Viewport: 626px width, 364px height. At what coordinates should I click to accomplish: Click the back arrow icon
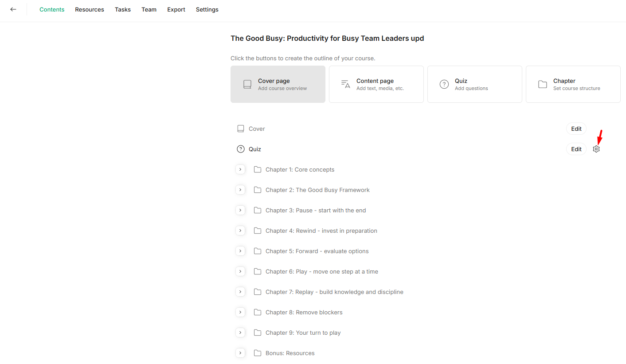point(13,9)
